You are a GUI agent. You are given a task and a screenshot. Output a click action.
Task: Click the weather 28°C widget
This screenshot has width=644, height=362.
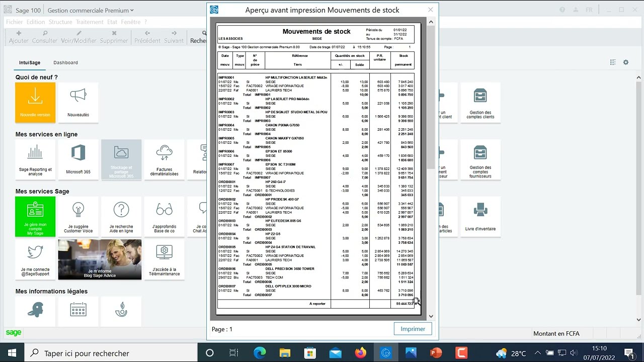click(511, 353)
